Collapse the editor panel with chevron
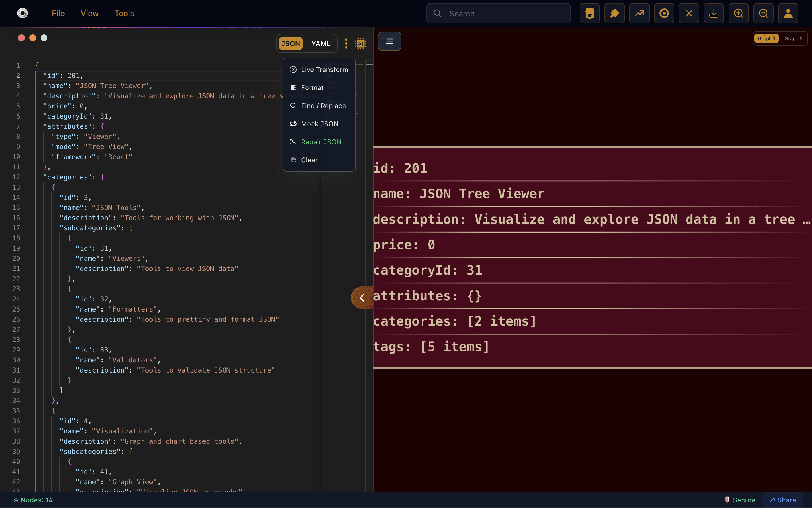The width and height of the screenshot is (812, 508). (362, 297)
